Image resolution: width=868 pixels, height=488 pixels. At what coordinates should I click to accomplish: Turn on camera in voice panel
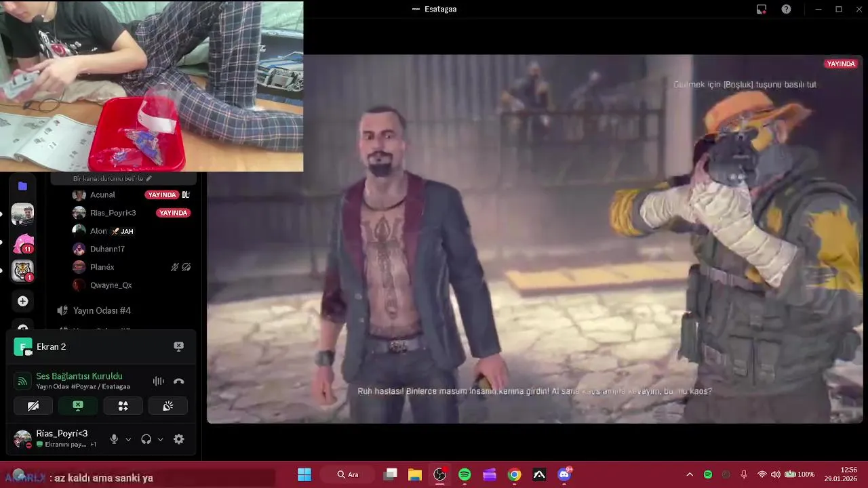pos(33,406)
